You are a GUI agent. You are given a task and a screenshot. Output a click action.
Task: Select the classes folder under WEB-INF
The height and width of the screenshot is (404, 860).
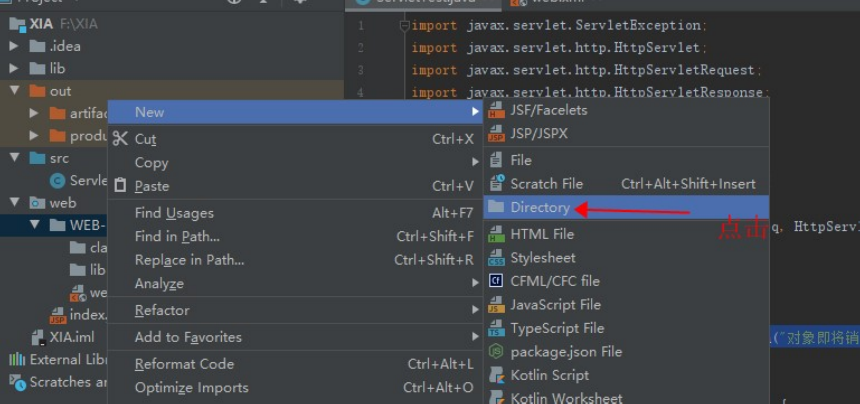pyautogui.click(x=88, y=248)
